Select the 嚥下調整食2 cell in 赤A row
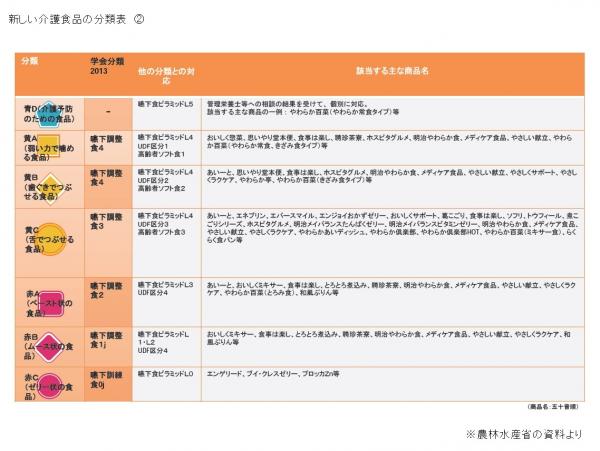The image size is (600, 451). click(108, 291)
